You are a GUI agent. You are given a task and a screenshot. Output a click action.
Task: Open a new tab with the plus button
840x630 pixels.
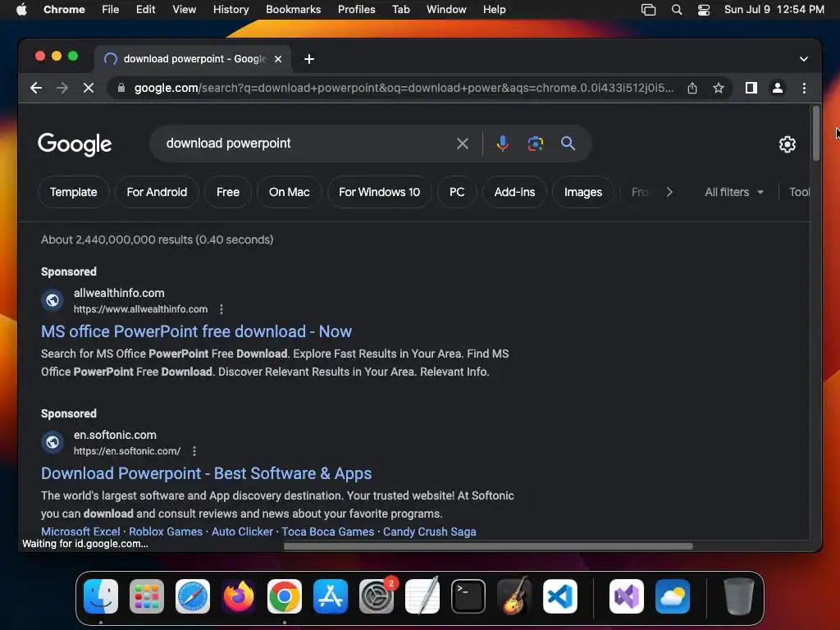pyautogui.click(x=309, y=59)
